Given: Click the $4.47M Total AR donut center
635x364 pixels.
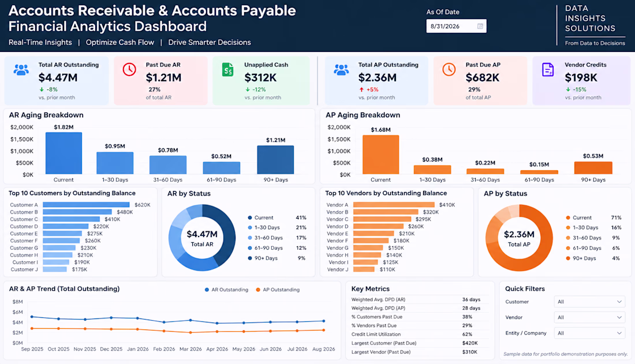Looking at the screenshot, I should point(202,238).
